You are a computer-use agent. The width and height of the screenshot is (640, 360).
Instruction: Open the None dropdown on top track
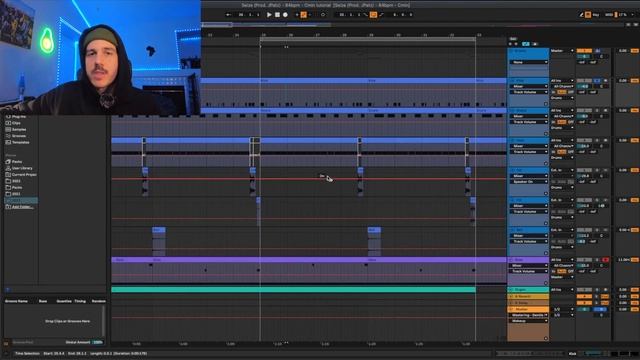(x=529, y=62)
